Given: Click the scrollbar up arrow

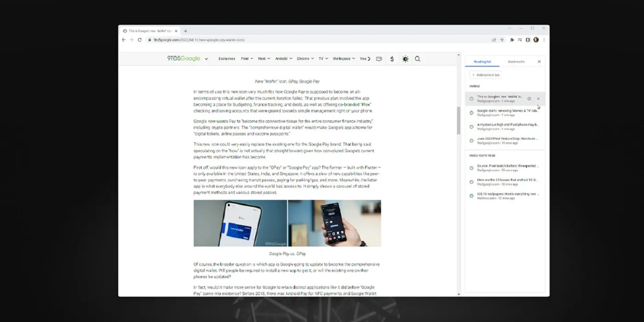Looking at the screenshot, I should pos(458,55).
